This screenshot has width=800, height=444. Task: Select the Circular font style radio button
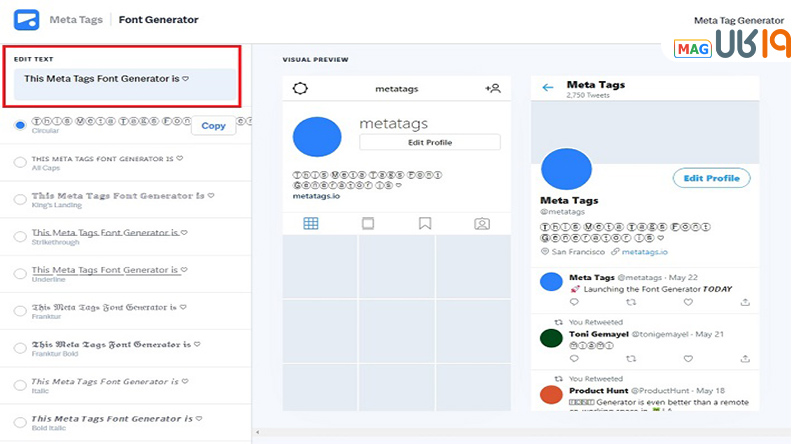[20, 125]
